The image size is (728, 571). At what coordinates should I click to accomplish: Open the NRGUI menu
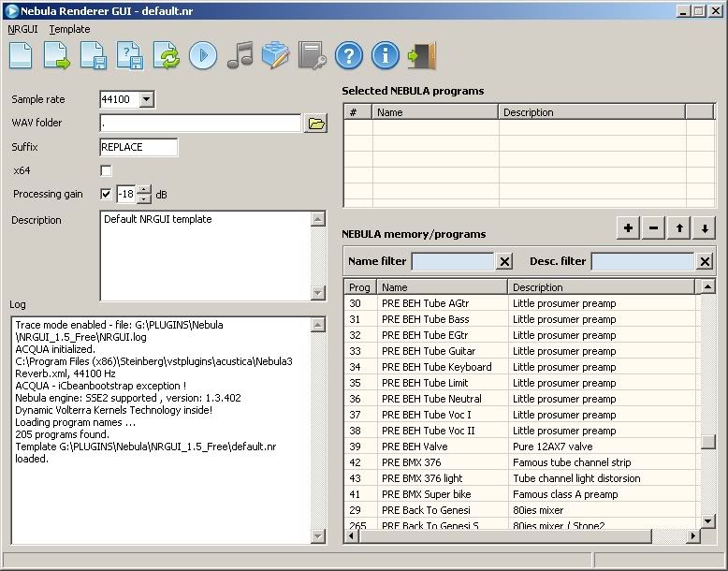pyautogui.click(x=22, y=29)
